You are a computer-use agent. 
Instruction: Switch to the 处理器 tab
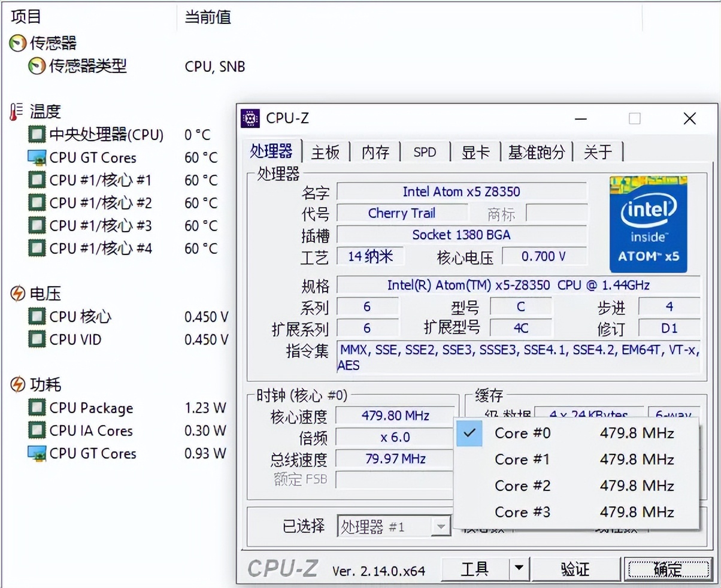(272, 151)
